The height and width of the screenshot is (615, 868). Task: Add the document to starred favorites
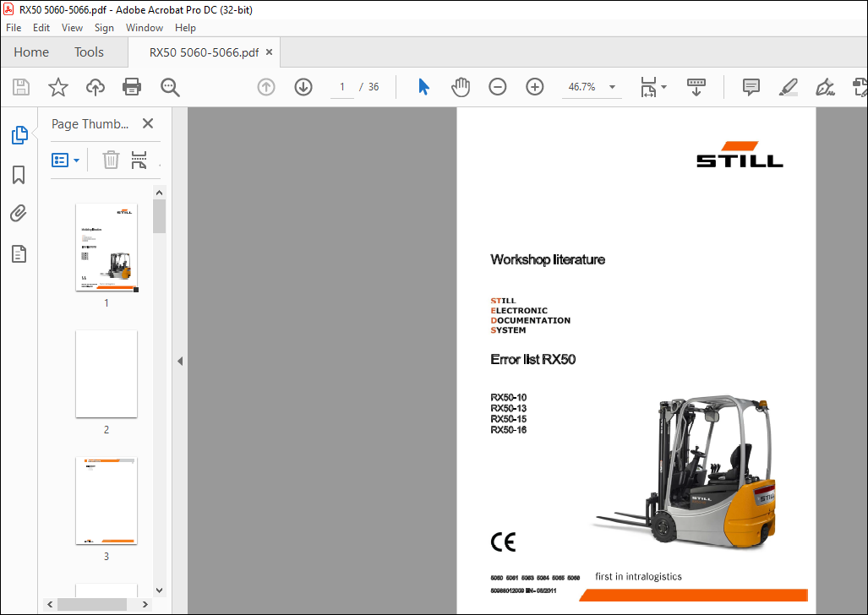(58, 87)
